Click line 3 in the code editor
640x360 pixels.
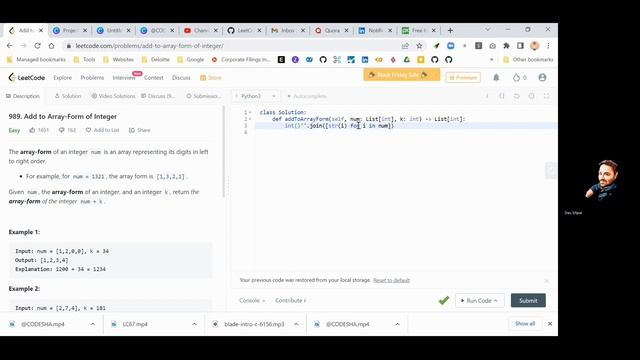coord(406,126)
